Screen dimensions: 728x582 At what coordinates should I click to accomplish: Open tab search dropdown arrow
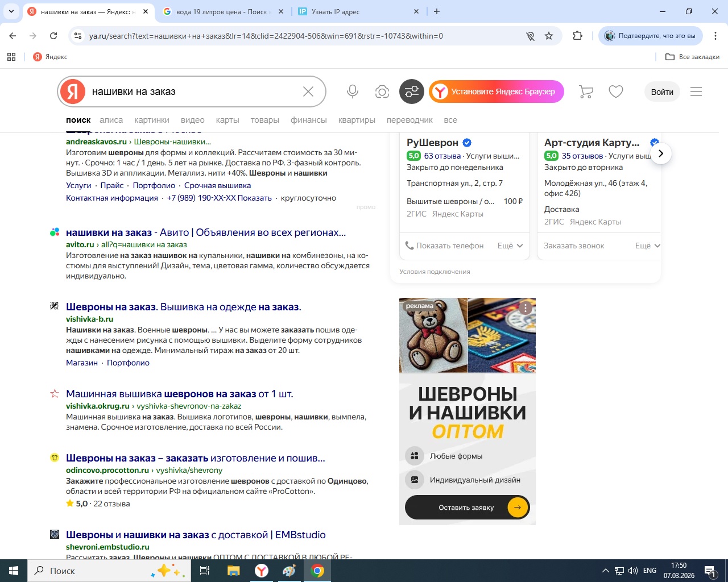click(11, 11)
